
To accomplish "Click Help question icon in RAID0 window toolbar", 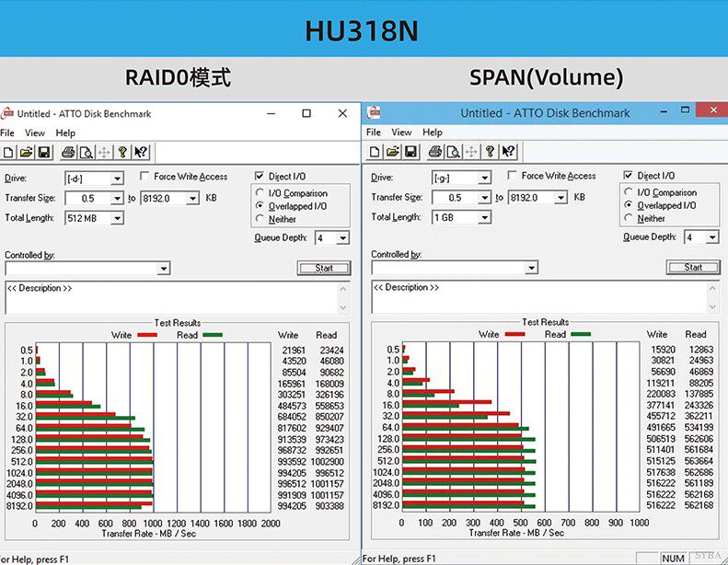I will [122, 152].
